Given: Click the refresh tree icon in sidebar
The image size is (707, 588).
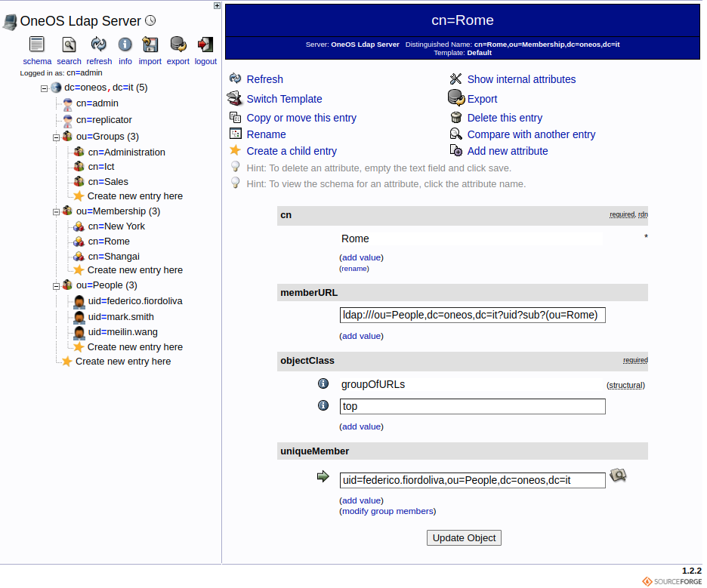Looking at the screenshot, I should click(x=98, y=44).
